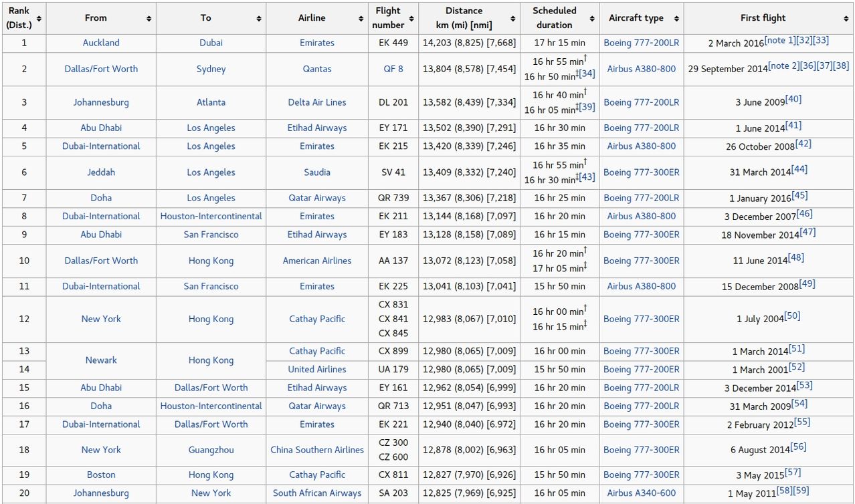Open the Guangzhou destination link

click(211, 450)
